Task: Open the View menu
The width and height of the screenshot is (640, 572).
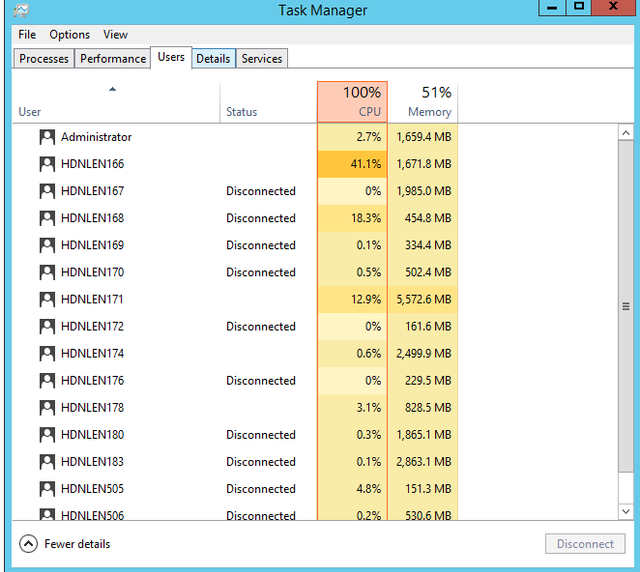Action: pyautogui.click(x=115, y=35)
